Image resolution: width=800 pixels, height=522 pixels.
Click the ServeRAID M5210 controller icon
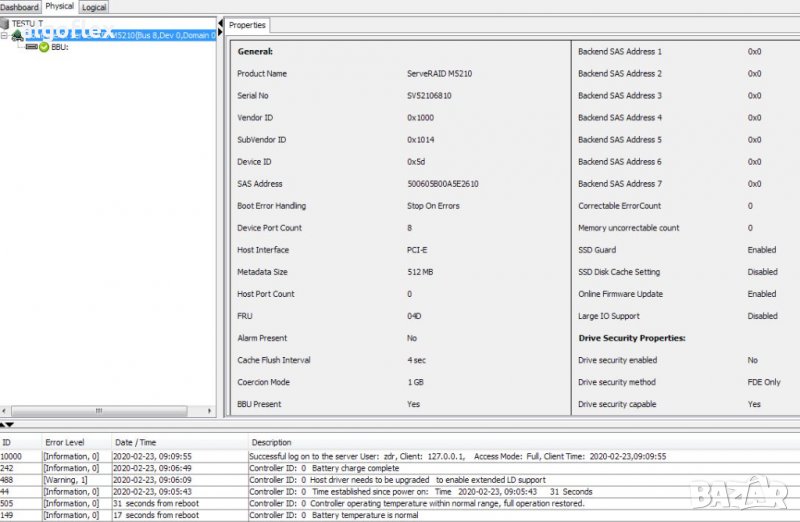[x=17, y=35]
